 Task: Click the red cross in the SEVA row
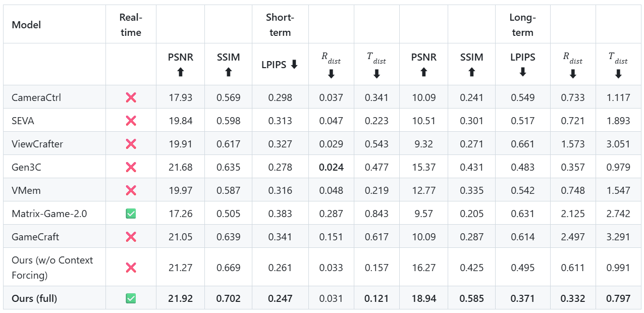(131, 121)
